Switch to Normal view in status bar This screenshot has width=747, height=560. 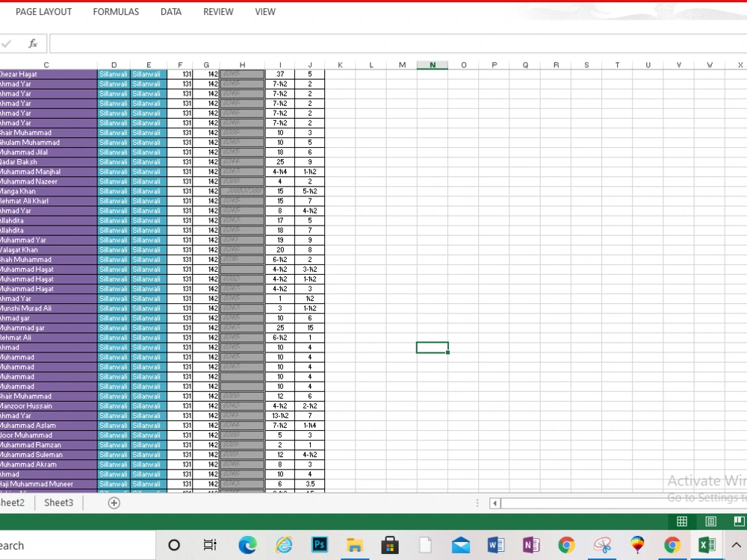682,521
